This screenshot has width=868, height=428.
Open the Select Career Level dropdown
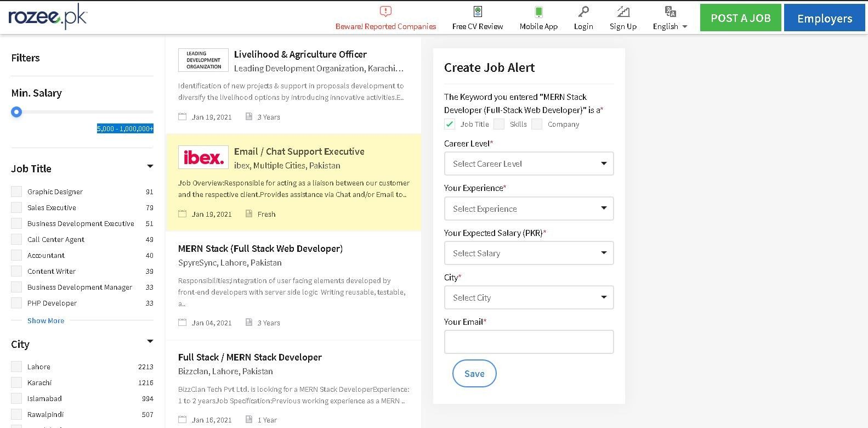point(529,164)
